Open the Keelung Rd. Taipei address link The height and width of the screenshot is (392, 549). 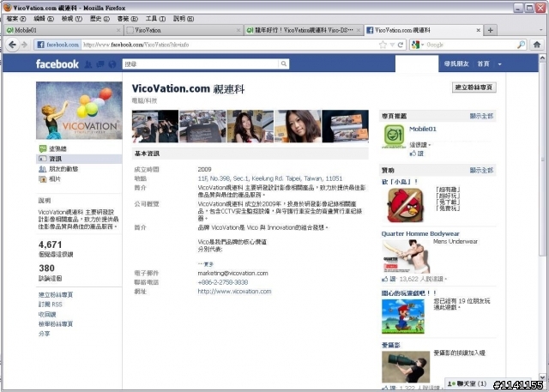tap(270, 178)
